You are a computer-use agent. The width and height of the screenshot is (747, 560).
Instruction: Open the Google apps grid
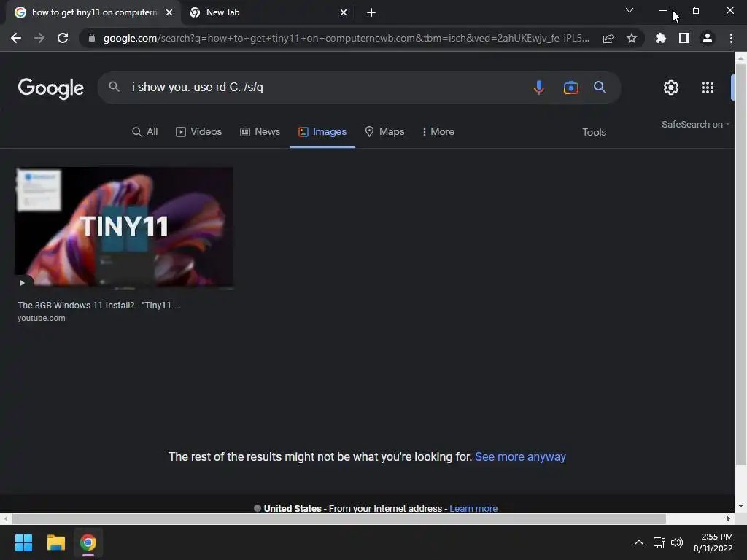(708, 87)
